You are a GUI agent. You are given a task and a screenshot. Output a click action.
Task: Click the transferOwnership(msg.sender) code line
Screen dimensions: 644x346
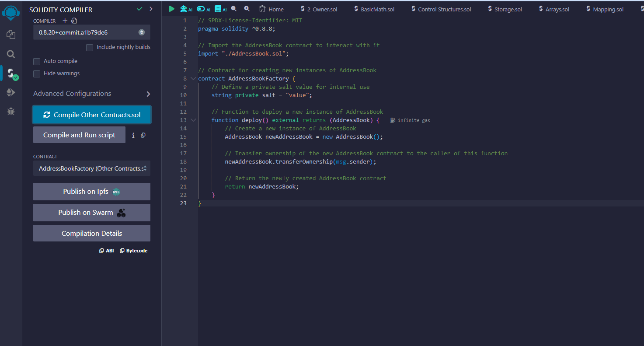pyautogui.click(x=300, y=162)
